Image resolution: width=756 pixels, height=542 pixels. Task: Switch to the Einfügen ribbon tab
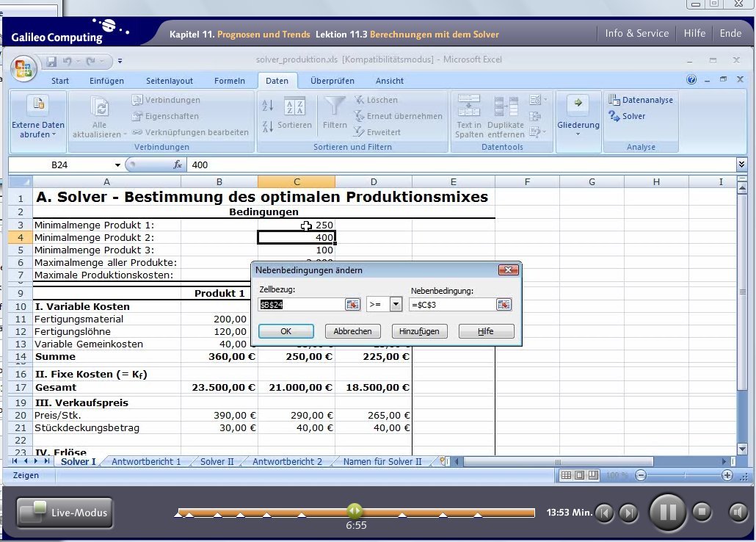pos(106,81)
